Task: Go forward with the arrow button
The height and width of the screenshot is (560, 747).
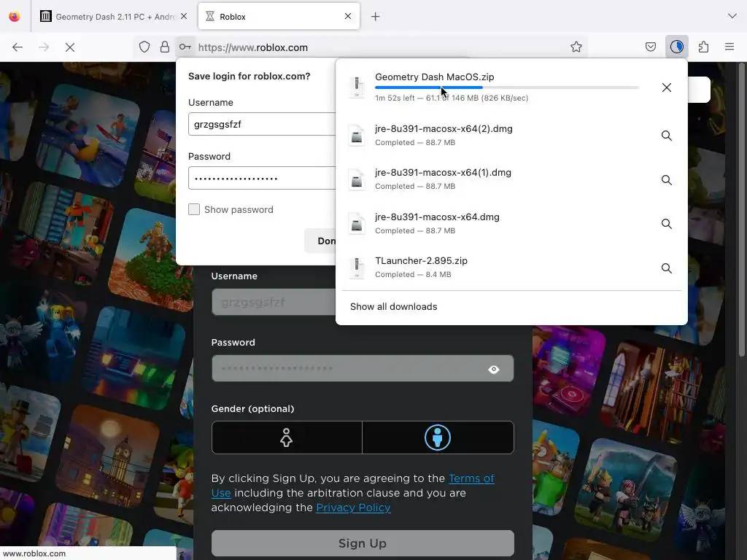Action: coord(44,47)
